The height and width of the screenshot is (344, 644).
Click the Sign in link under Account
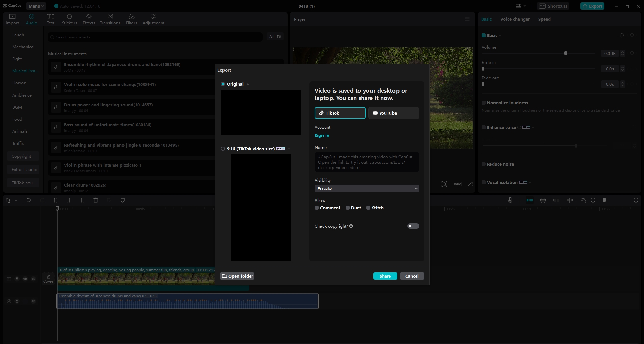[321, 135]
